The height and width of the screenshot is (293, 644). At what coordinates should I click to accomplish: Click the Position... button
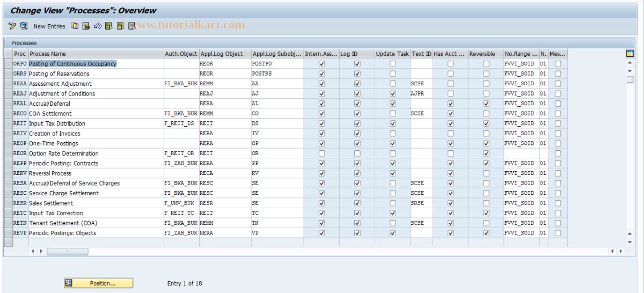98,283
